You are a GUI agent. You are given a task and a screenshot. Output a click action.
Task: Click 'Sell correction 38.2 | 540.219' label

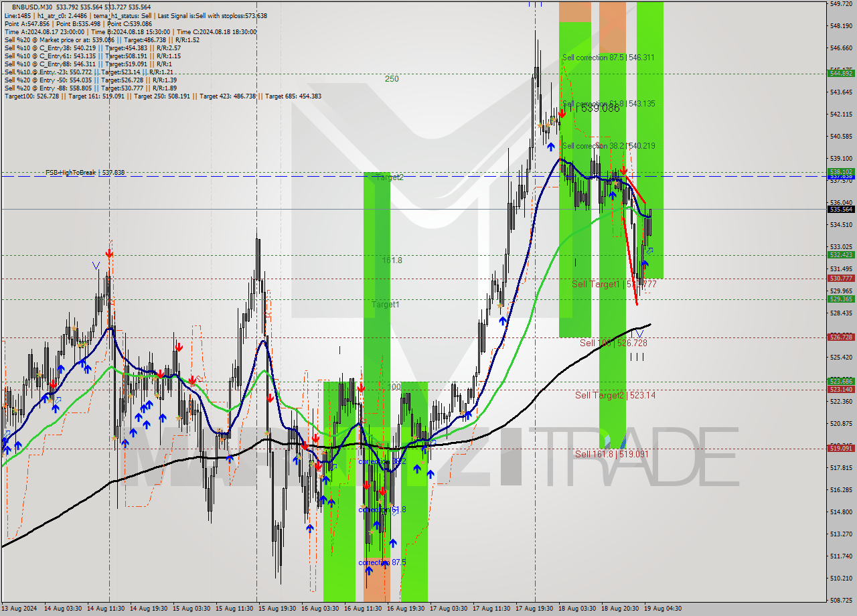609,146
